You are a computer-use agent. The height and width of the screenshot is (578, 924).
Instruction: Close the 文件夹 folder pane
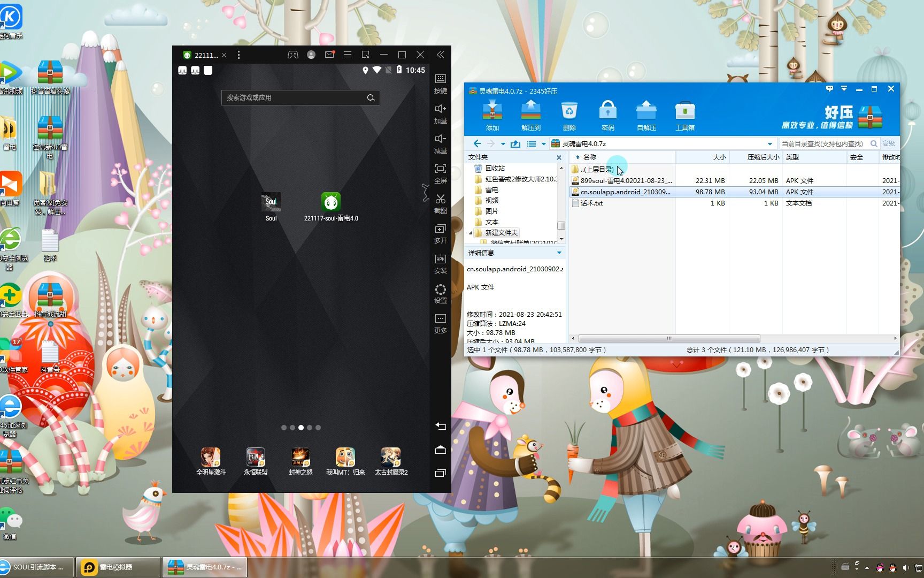559,157
